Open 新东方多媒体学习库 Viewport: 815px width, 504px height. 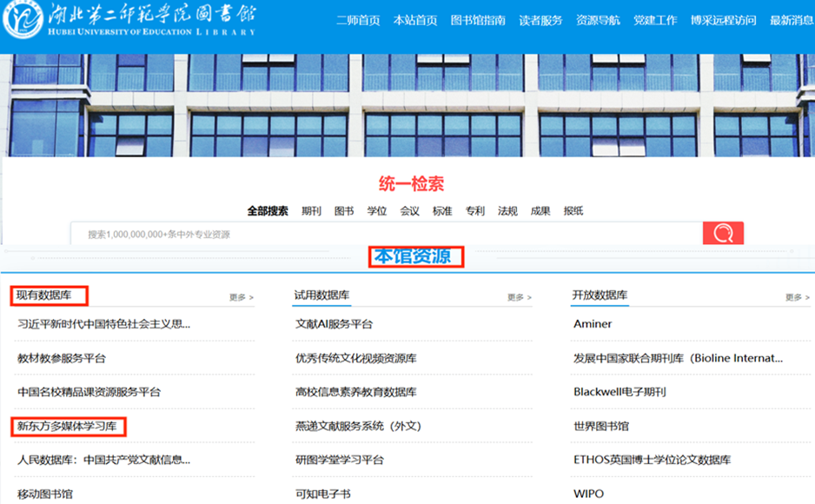point(68,425)
